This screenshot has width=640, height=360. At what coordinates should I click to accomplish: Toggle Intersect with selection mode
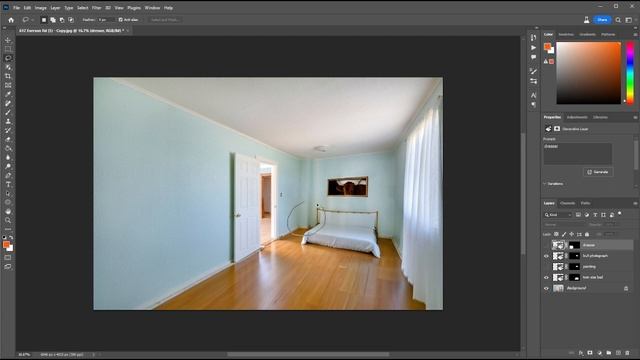click(71, 20)
